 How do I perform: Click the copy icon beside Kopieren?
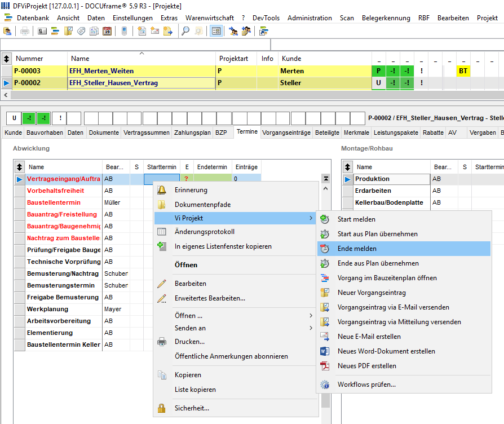[162, 375]
